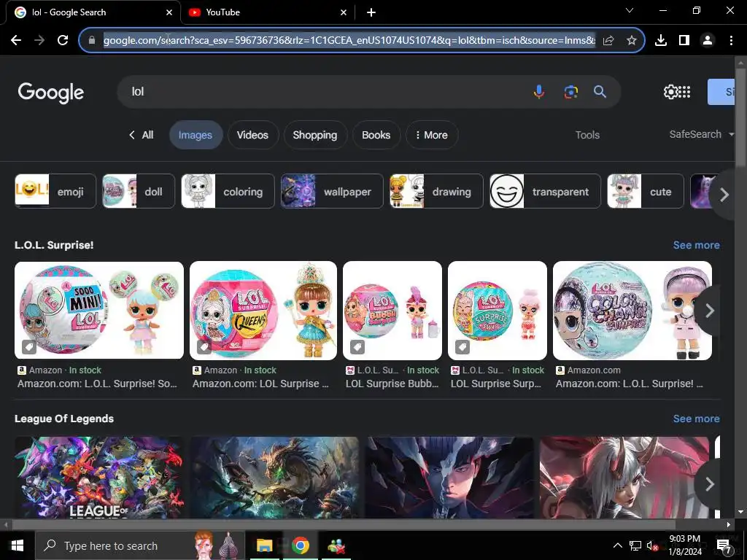This screenshot has width=747, height=560.
Task: Go back to previous page
Action: (x=16, y=41)
